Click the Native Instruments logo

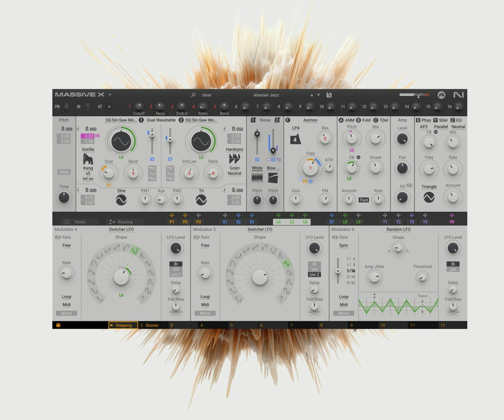(458, 95)
